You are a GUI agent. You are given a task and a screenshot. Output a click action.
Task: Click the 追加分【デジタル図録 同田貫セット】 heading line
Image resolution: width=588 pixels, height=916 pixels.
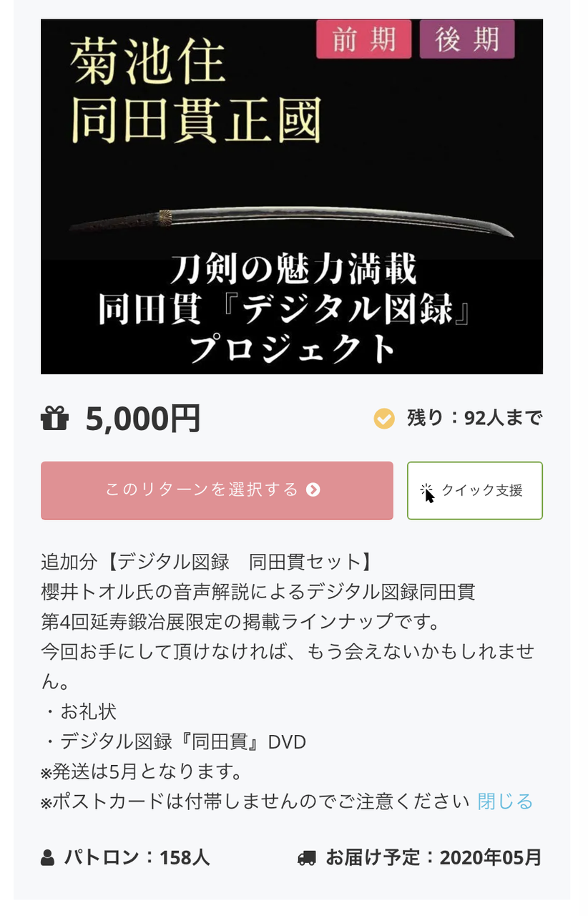point(207,562)
